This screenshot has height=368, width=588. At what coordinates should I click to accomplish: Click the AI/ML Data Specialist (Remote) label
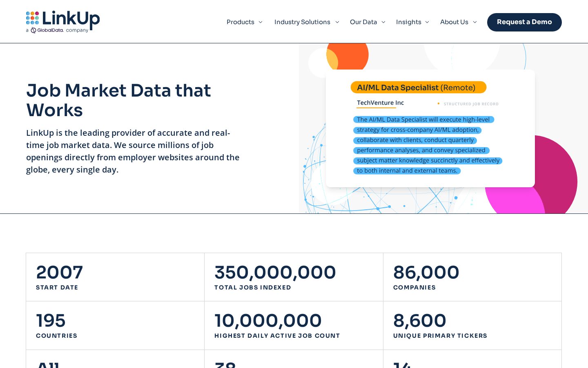coord(419,88)
